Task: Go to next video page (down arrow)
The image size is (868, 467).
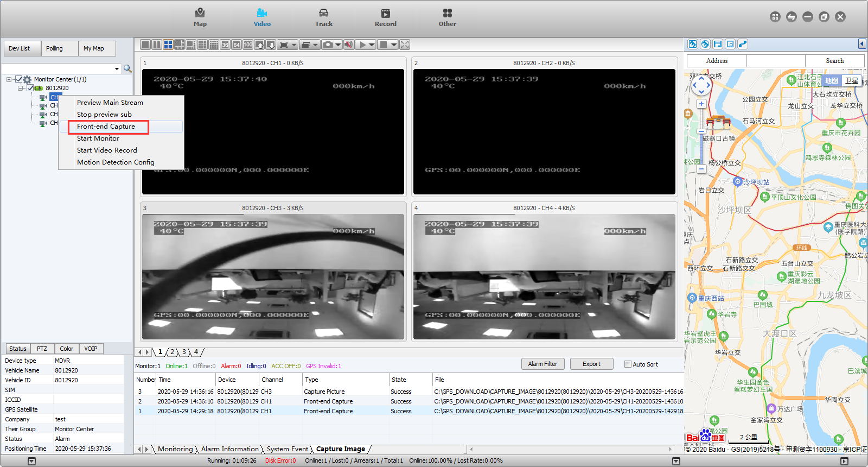Action: coord(271,45)
